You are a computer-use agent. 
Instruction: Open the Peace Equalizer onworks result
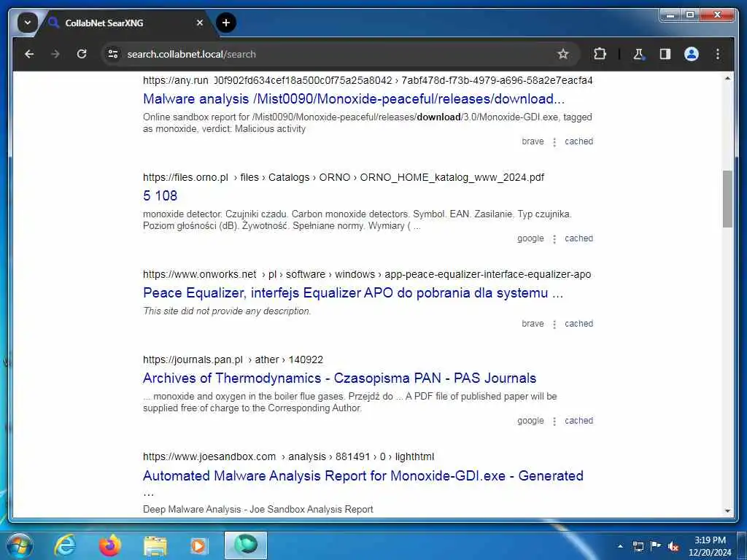tap(353, 293)
